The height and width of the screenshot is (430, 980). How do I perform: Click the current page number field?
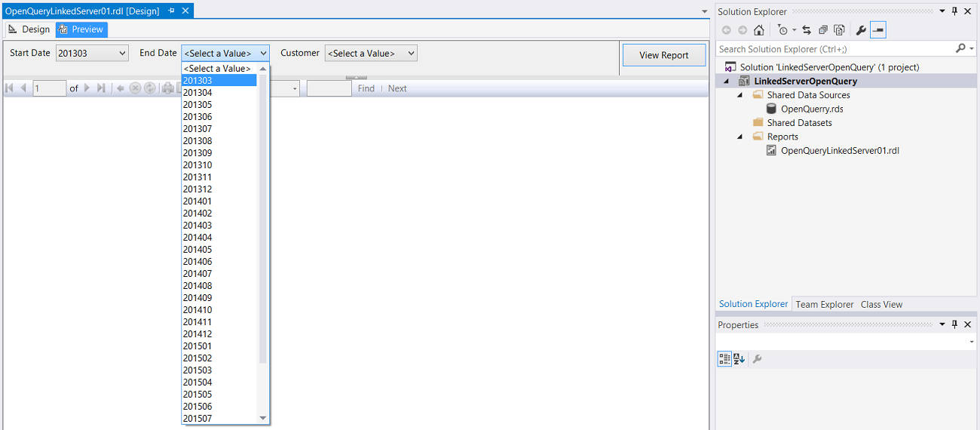pos(50,88)
